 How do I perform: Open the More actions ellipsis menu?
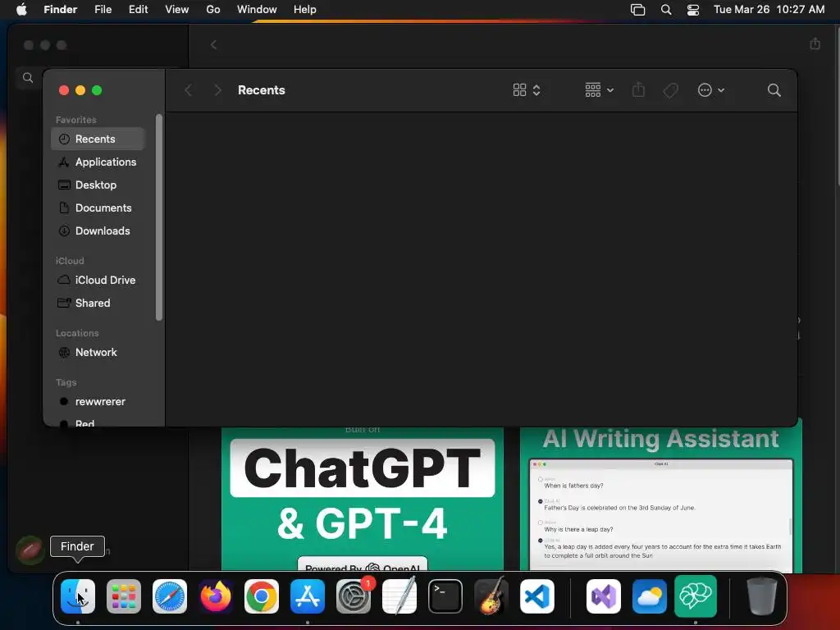(x=711, y=90)
